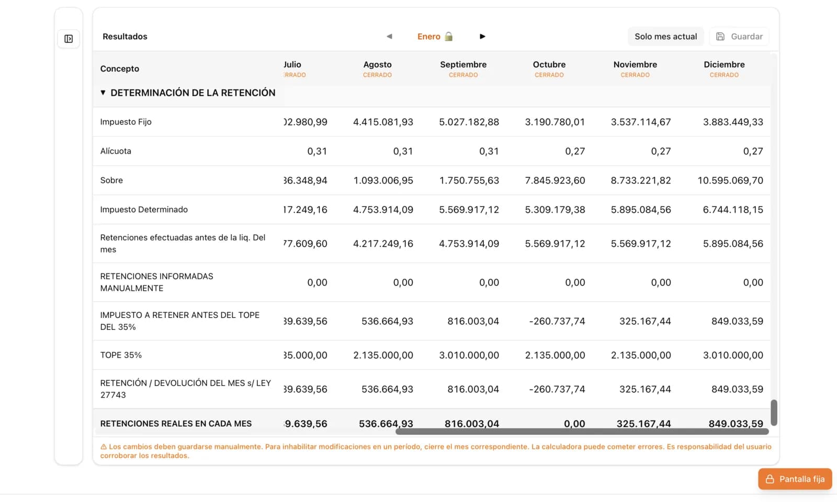Select the Enero month label
Screen dimensions: 837x504
(x=428, y=37)
